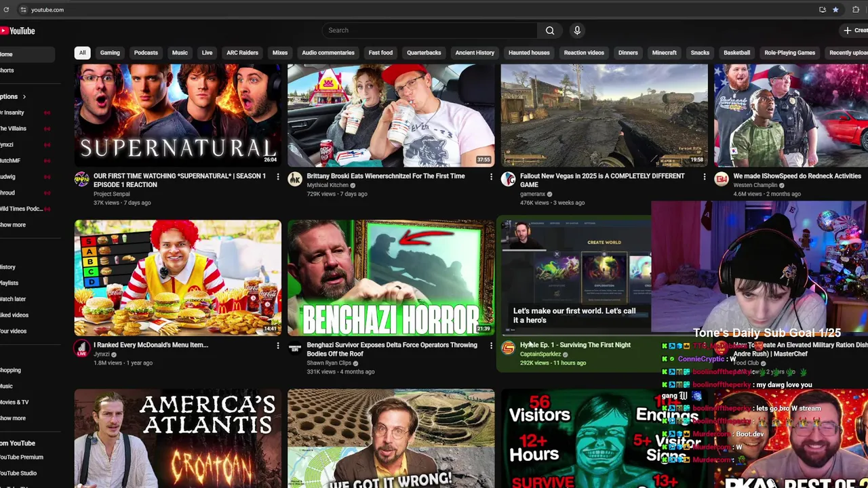Open site information icon beside youtube.com
Screen dimensions: 868x488
[x=23, y=9]
